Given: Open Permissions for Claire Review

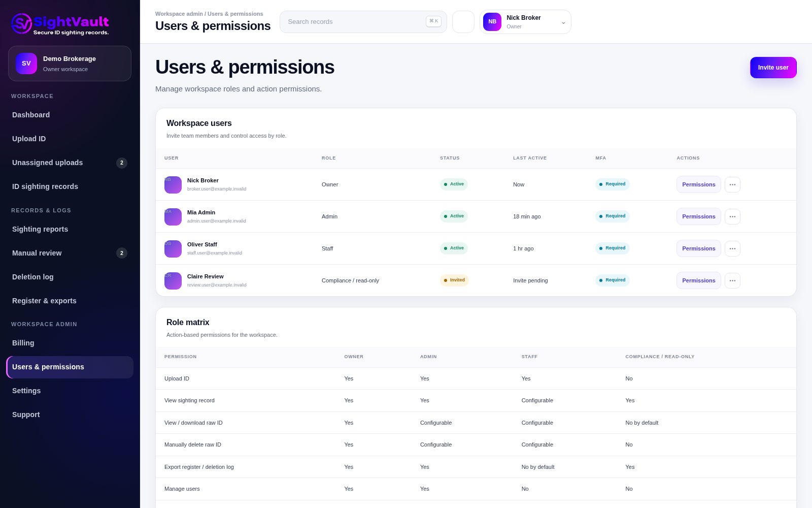Looking at the screenshot, I should (699, 280).
